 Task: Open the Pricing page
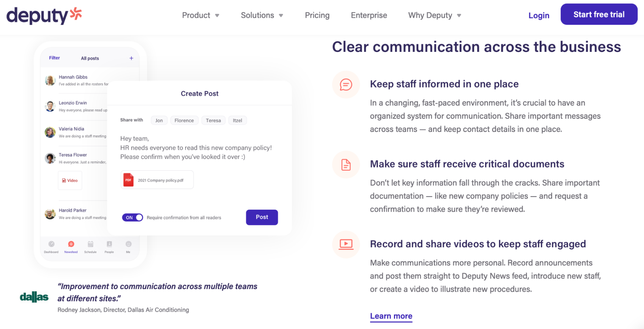pos(317,15)
